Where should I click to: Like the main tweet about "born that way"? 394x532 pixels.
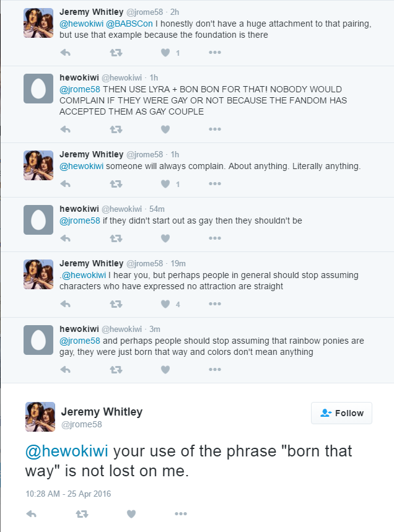(x=131, y=514)
